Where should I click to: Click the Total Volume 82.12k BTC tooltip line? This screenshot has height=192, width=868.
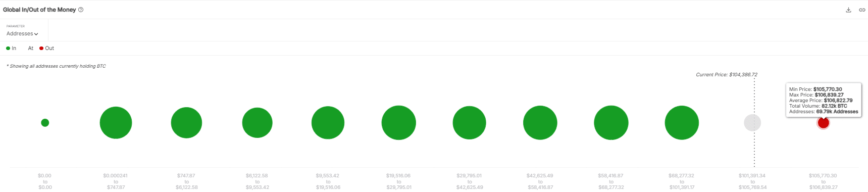818,106
